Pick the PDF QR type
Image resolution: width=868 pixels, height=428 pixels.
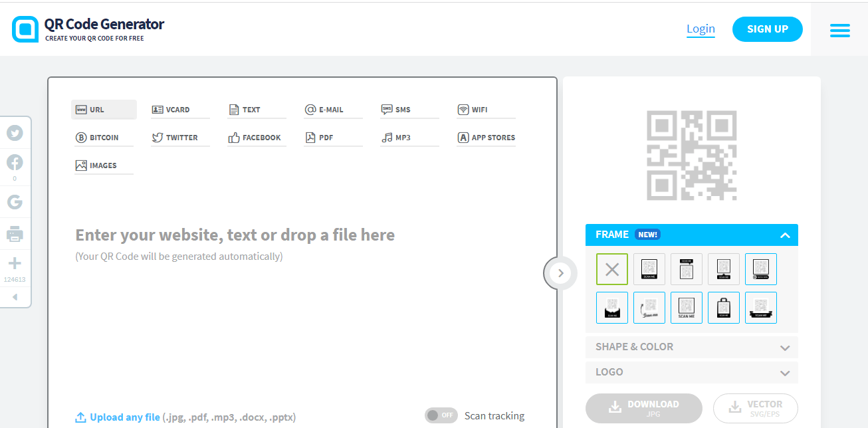333,138
